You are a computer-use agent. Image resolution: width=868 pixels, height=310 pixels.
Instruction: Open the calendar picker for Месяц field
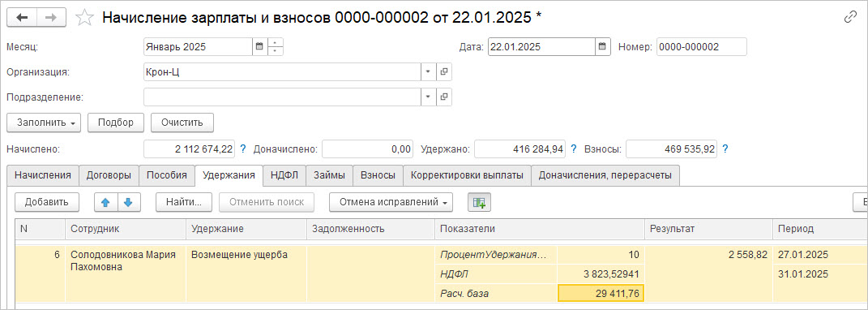point(259,46)
